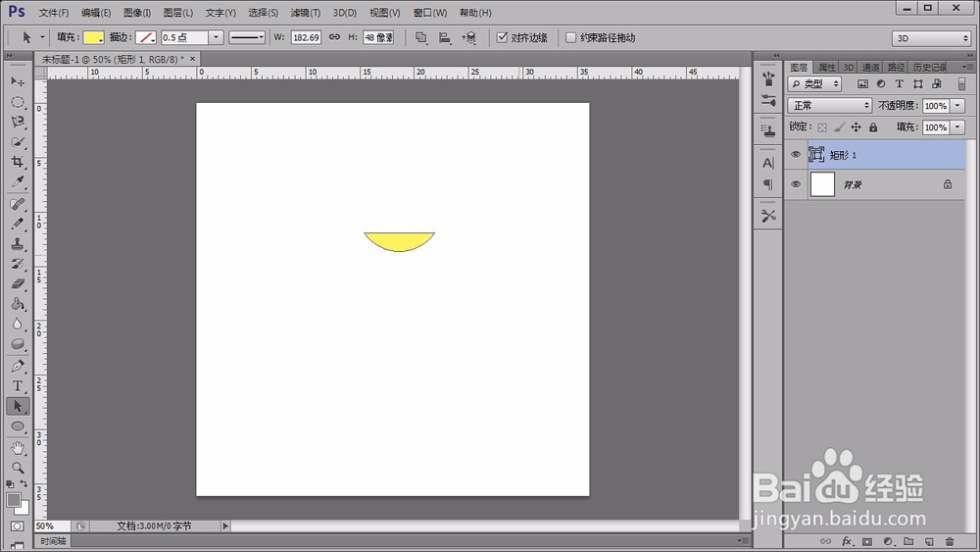980x552 pixels.
Task: Select the Eyedropper tool
Action: click(18, 182)
